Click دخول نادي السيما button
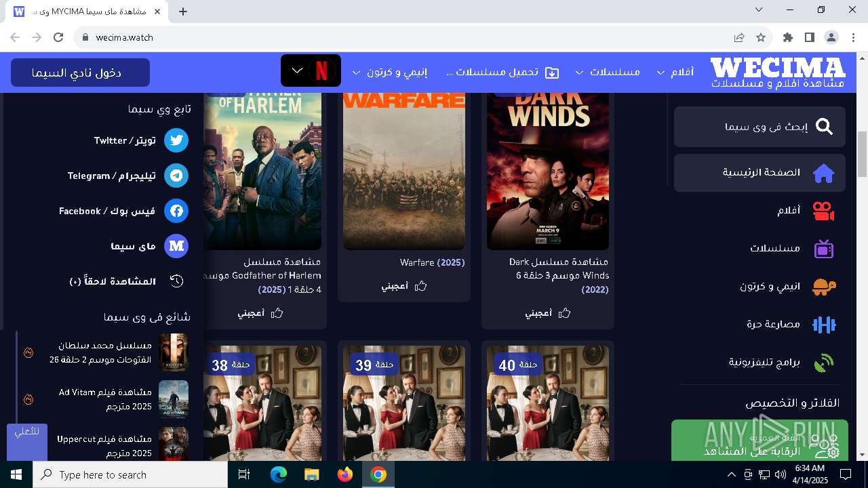The image size is (868, 488). [x=80, y=73]
